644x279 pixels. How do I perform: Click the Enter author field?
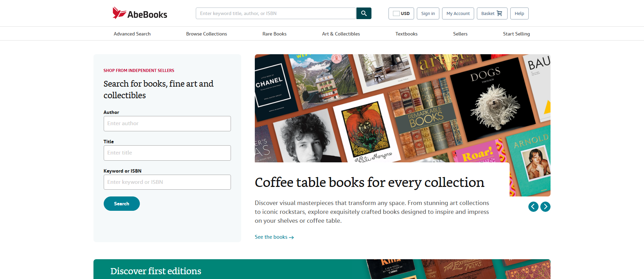[x=167, y=123]
